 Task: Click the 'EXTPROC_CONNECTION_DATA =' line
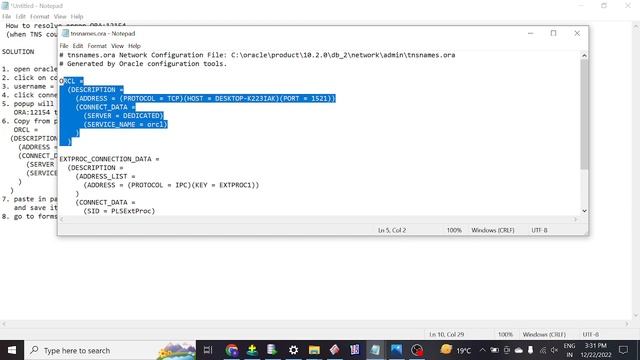point(109,159)
